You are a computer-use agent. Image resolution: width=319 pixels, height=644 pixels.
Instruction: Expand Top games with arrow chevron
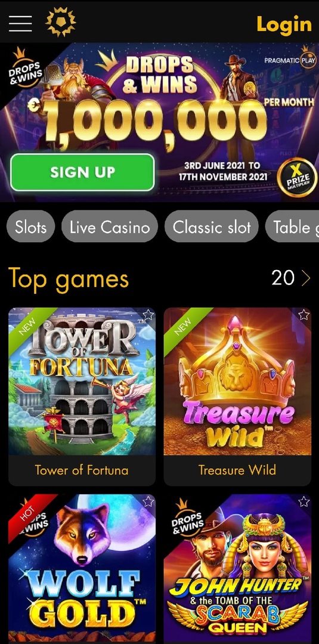pyautogui.click(x=306, y=278)
